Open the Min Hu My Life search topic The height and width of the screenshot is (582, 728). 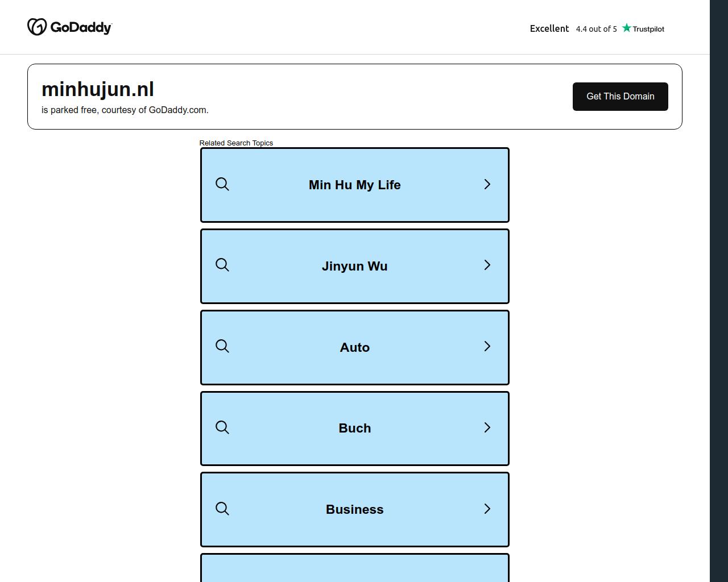pyautogui.click(x=355, y=185)
